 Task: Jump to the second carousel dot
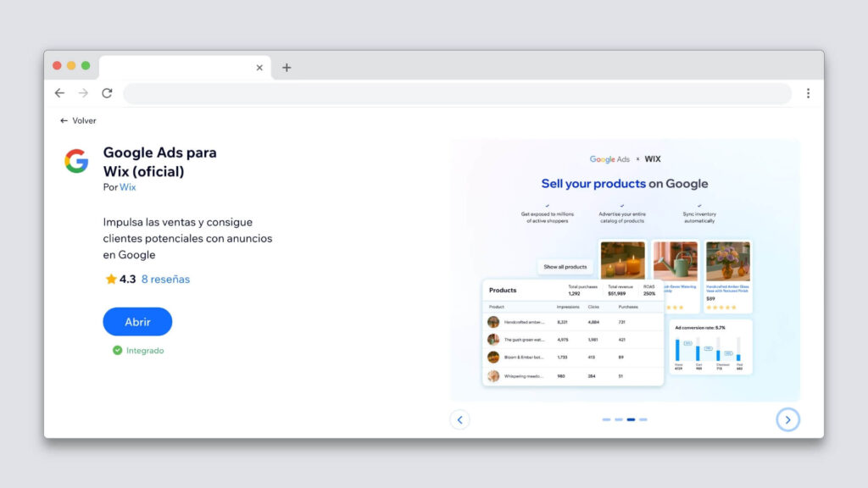[x=618, y=419]
